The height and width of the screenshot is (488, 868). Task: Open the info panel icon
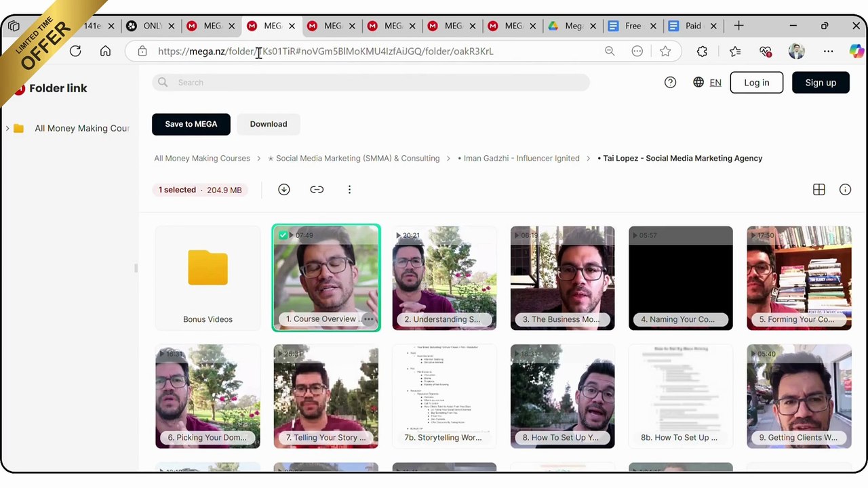845,190
